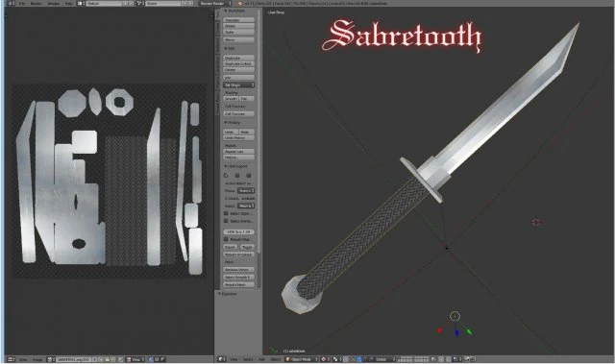Click the Undo button in History panel
615x364 pixels.
tap(231, 132)
